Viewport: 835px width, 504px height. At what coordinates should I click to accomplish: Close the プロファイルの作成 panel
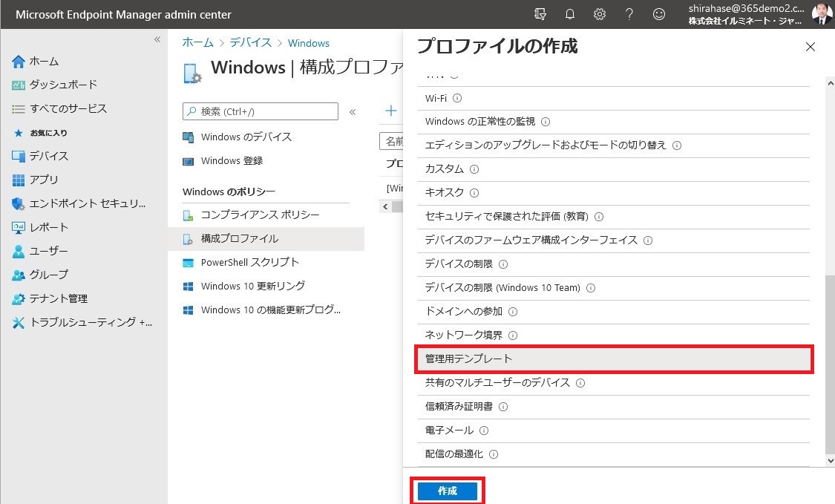click(x=811, y=47)
